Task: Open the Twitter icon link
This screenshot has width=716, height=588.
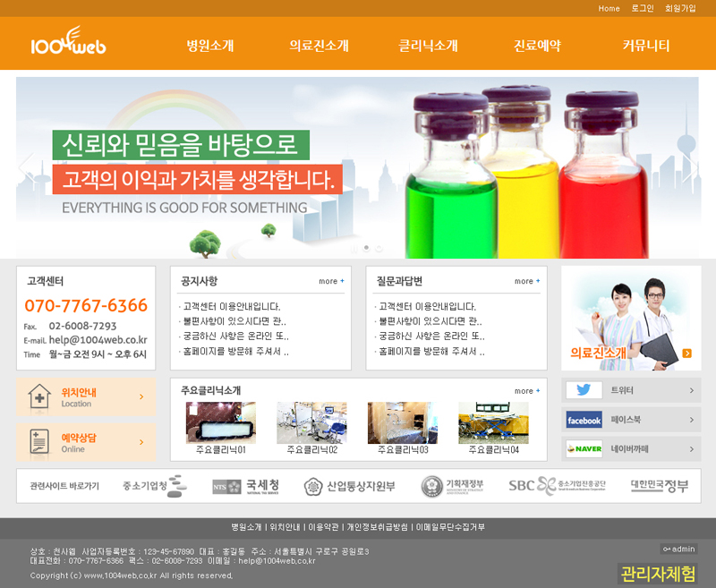Action: pyautogui.click(x=584, y=390)
